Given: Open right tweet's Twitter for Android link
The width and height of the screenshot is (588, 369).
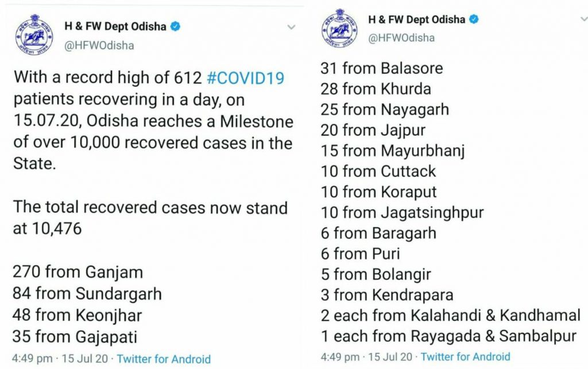Looking at the screenshot, I should pyautogui.click(x=465, y=356).
